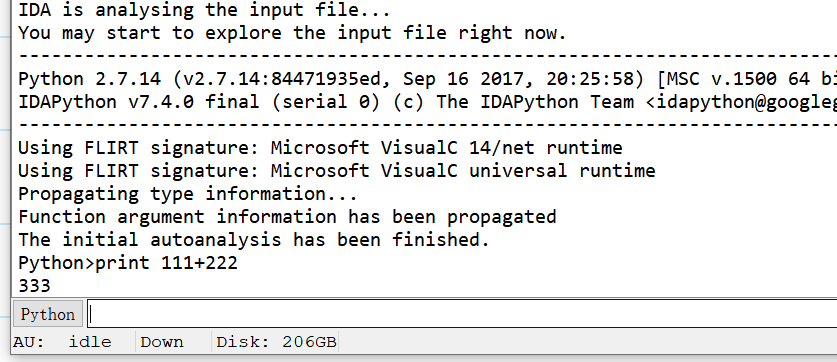Click the Python language selector button

[x=48, y=314]
